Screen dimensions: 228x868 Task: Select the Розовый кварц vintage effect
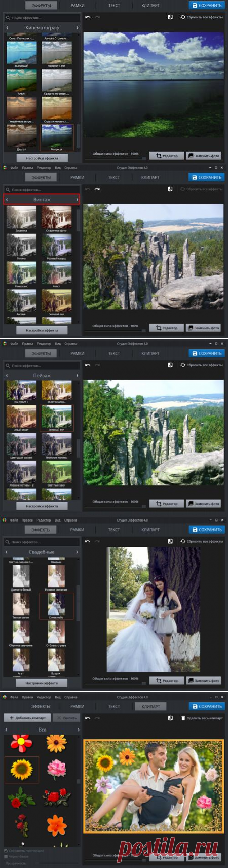coord(57,247)
